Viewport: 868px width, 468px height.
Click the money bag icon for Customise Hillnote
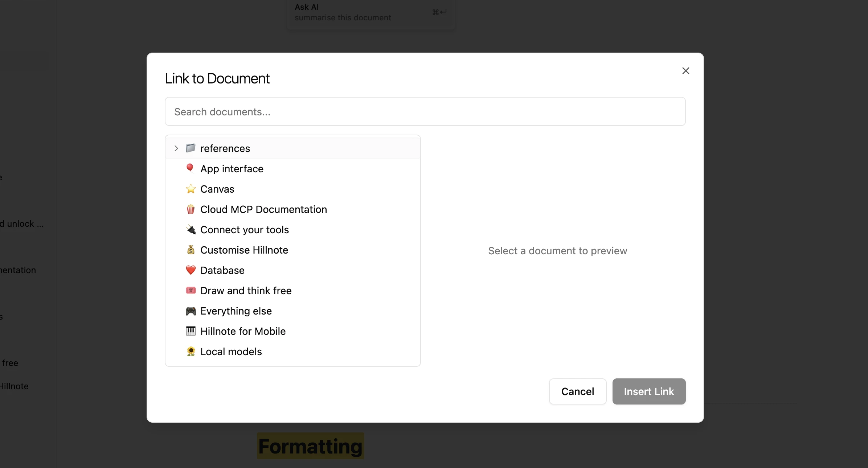pyautogui.click(x=191, y=250)
